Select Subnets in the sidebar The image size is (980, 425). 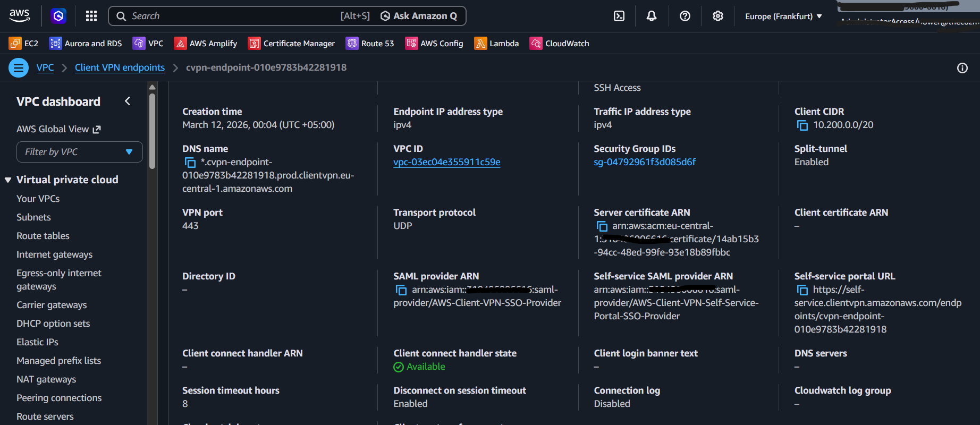(x=33, y=217)
